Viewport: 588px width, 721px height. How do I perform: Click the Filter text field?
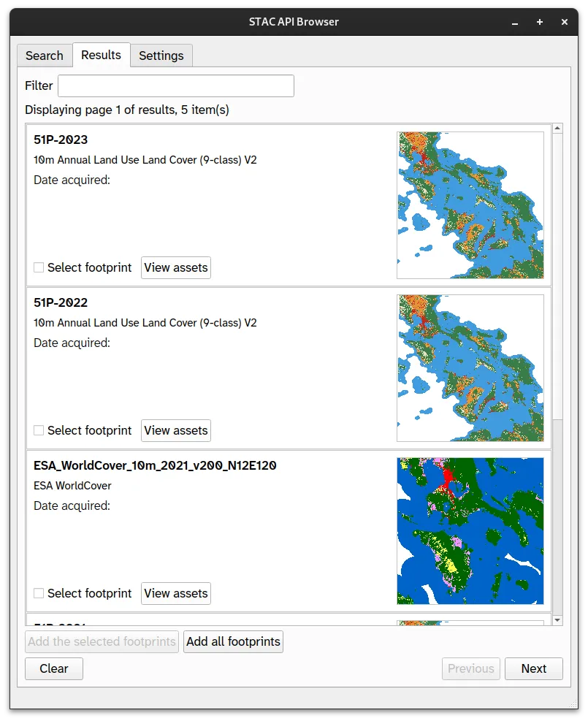pyautogui.click(x=176, y=86)
